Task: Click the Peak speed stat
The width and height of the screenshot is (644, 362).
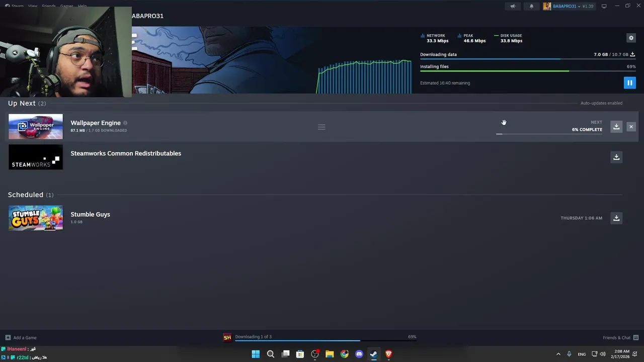Action: point(472,38)
